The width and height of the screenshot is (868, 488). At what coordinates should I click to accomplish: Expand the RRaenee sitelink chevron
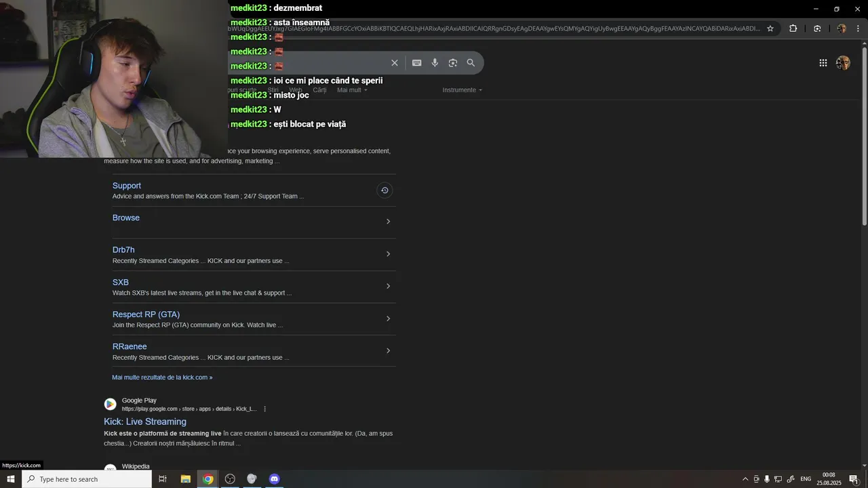tap(388, 351)
